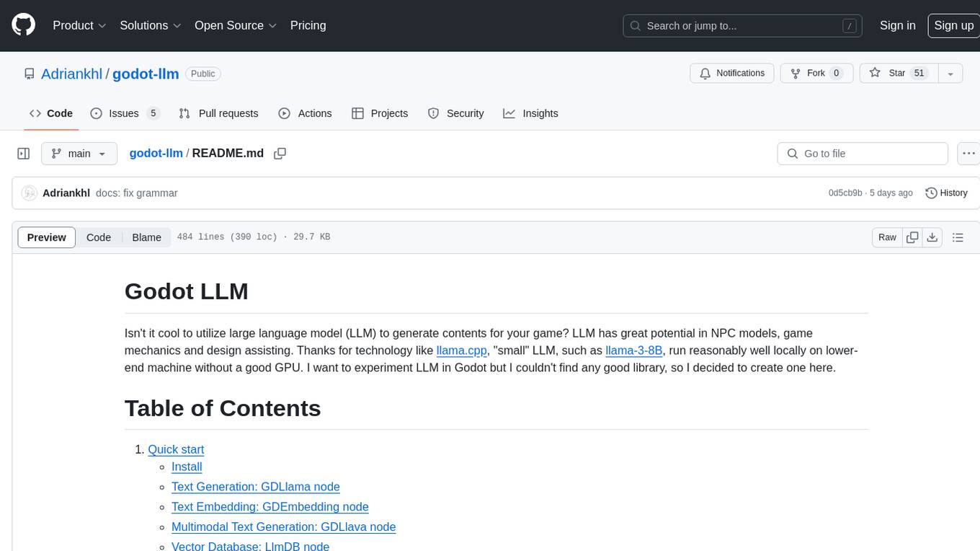Switch to the Pull requests tab
Viewport: 980px width, 551px height.
pyautogui.click(x=218, y=113)
